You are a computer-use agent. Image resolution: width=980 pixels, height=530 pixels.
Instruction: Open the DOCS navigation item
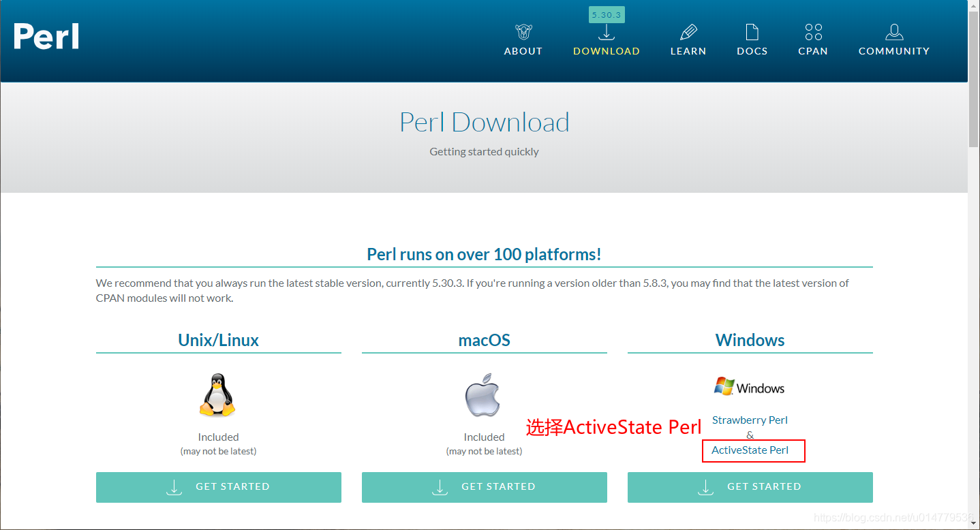(x=752, y=51)
